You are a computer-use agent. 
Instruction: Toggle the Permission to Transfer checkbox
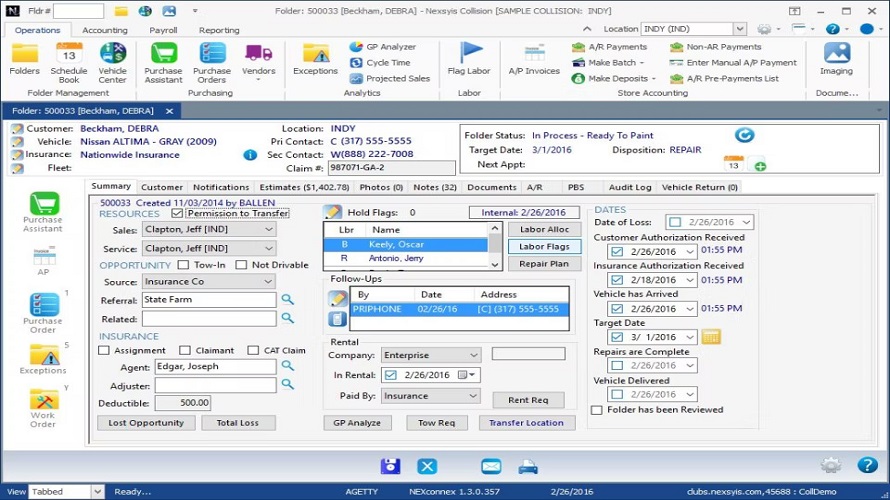tap(177, 213)
